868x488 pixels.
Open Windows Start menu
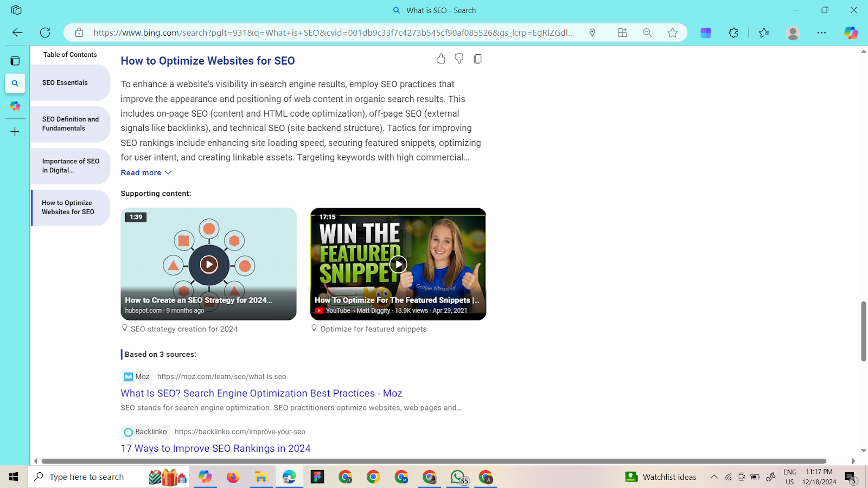(14, 477)
